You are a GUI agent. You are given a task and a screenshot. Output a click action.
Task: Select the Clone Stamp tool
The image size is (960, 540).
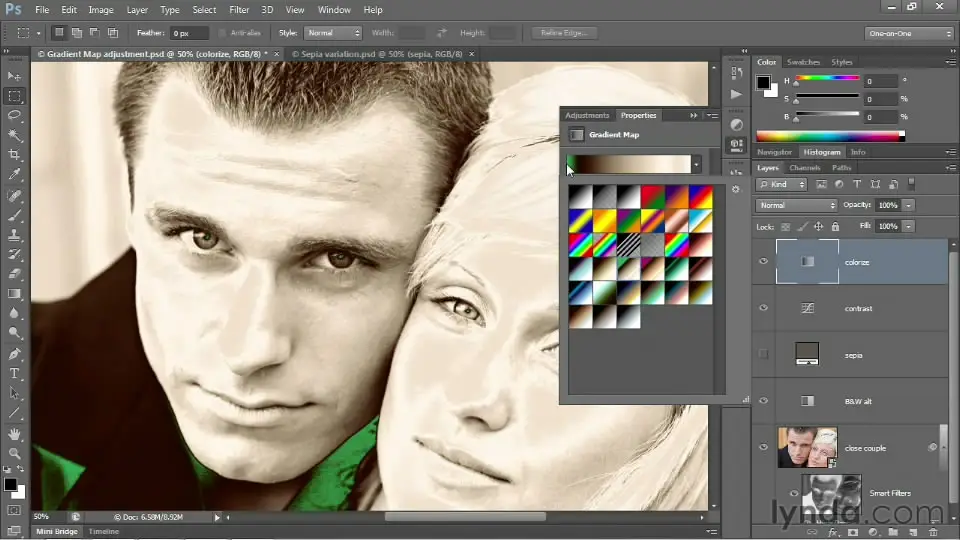[x=15, y=235]
